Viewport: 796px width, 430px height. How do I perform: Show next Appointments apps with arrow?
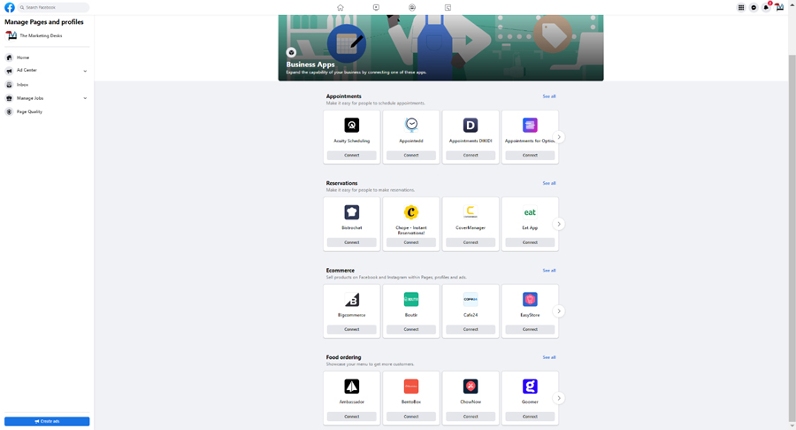(559, 137)
